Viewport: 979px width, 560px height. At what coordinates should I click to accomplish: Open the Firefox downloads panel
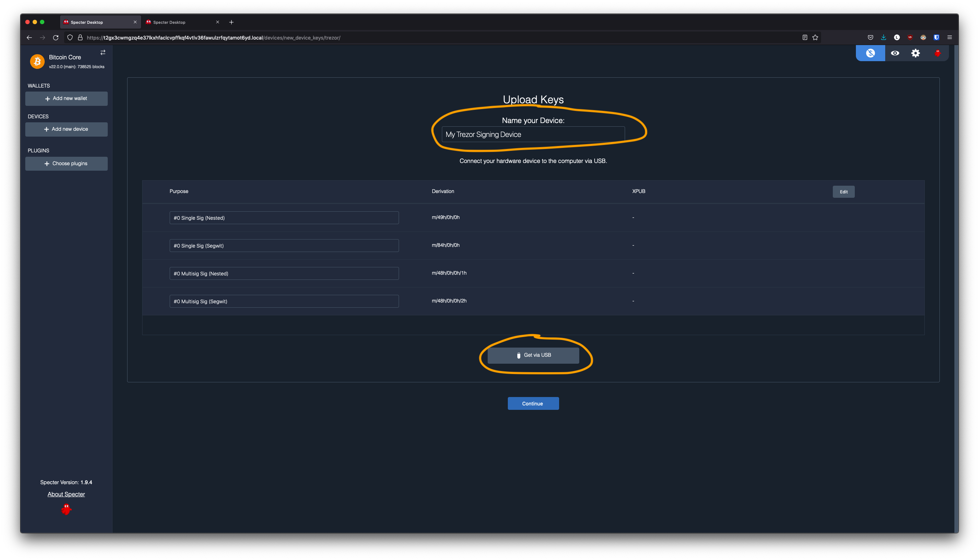tap(884, 37)
